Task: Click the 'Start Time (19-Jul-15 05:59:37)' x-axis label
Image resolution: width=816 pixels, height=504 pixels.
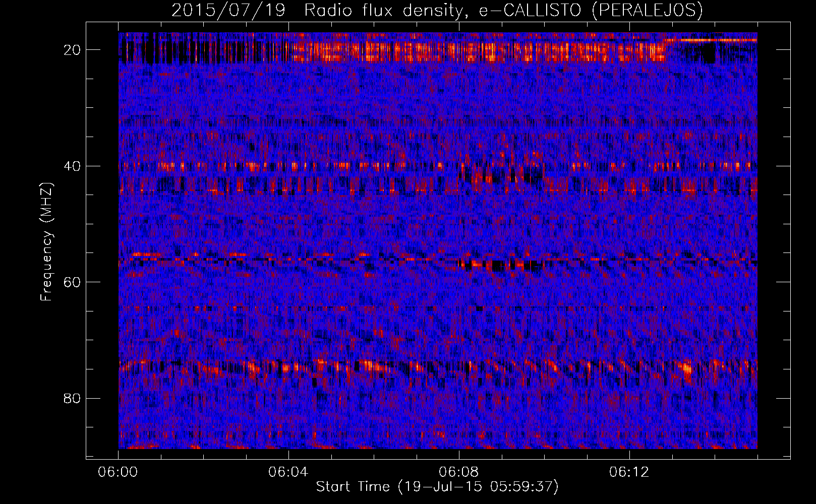Action: click(437, 487)
